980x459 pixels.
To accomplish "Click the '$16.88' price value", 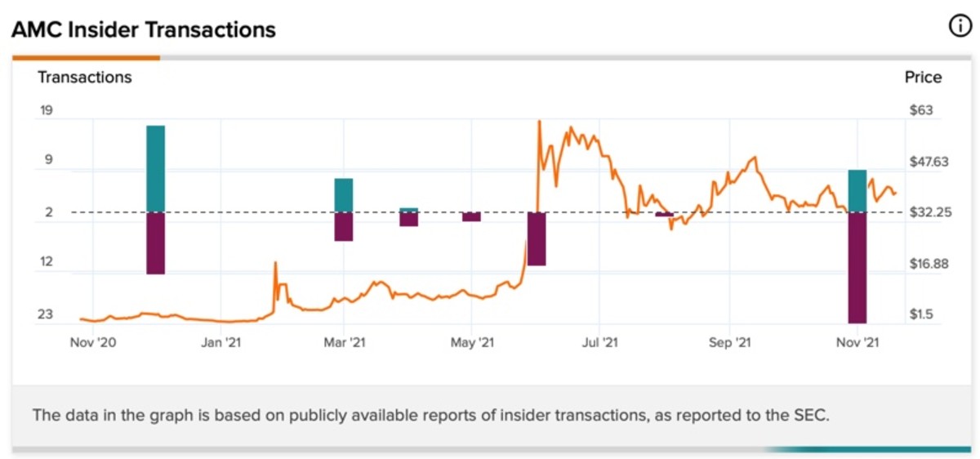I will [x=929, y=264].
